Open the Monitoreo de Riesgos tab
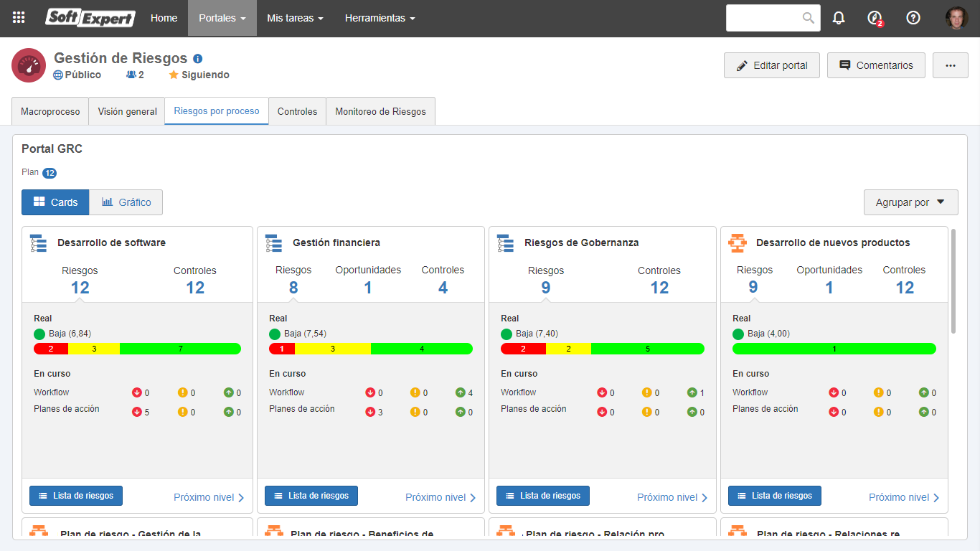Screen dimensions: 980x551 380,111
